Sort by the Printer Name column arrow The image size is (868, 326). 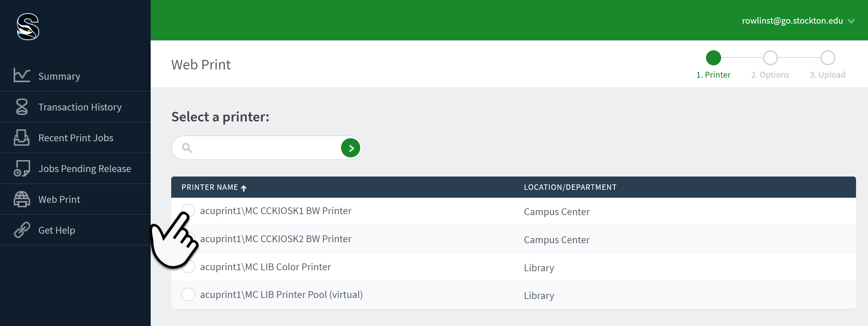click(244, 188)
